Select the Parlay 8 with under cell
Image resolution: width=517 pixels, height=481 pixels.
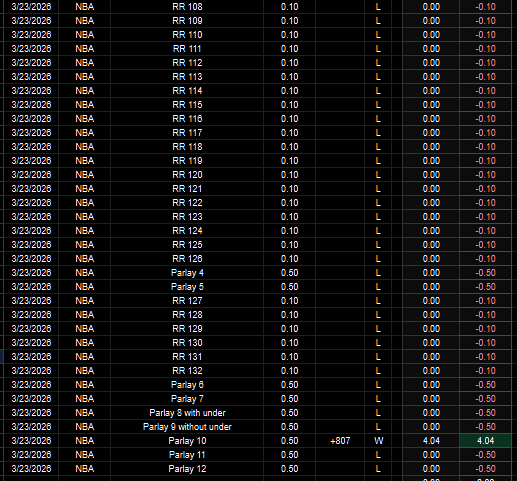[187, 413]
